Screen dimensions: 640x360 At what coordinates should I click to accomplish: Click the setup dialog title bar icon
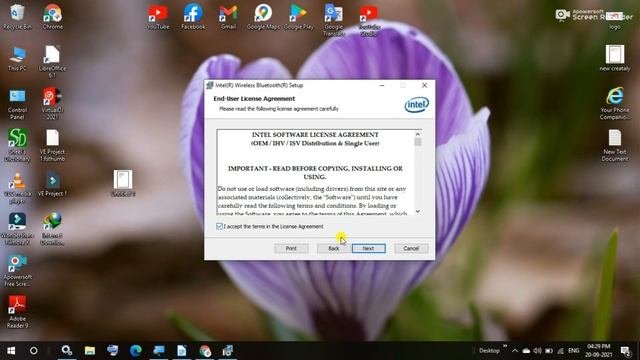(x=210, y=85)
